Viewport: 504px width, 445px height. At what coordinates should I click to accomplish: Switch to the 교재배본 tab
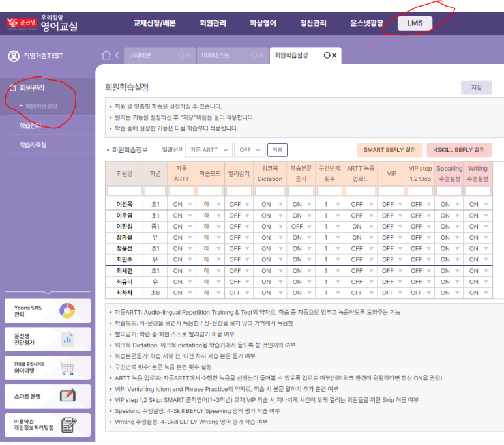(x=140, y=55)
